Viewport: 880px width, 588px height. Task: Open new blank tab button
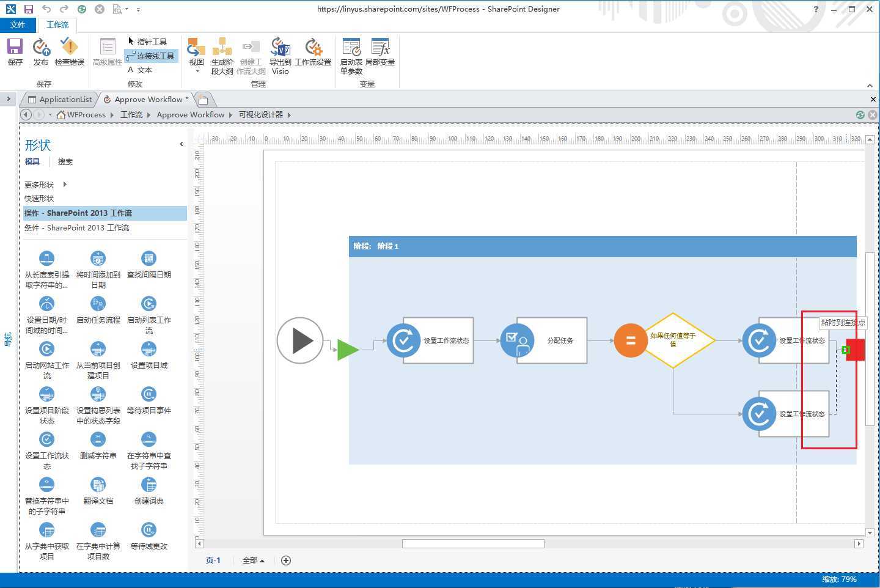click(x=204, y=100)
